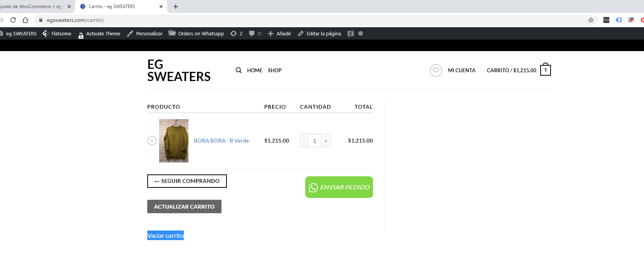Go to HOME in site navigation

(255, 70)
